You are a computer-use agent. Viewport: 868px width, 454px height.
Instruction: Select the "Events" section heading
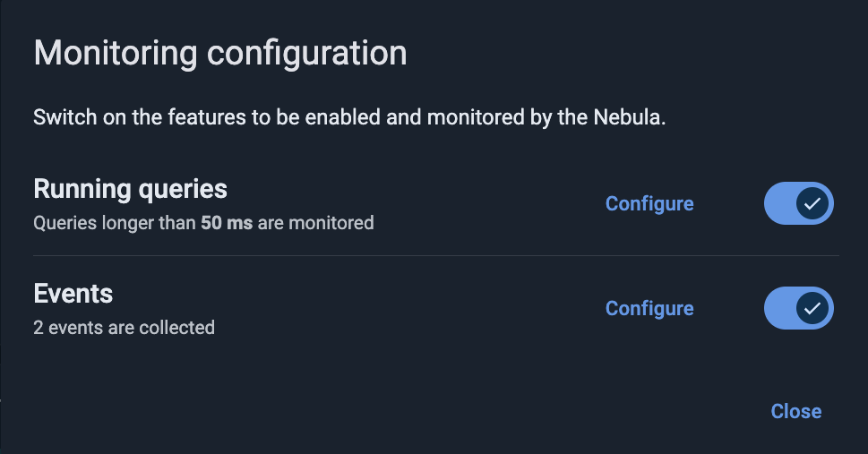click(73, 294)
